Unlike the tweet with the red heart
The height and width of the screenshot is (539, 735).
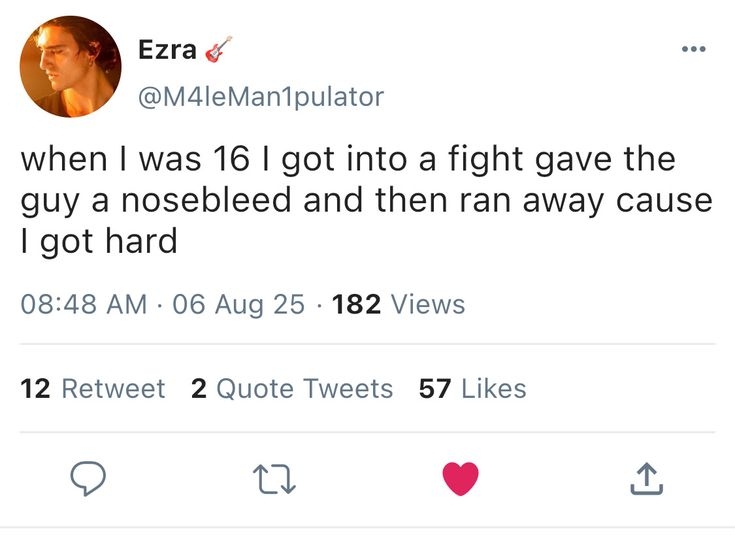click(460, 480)
